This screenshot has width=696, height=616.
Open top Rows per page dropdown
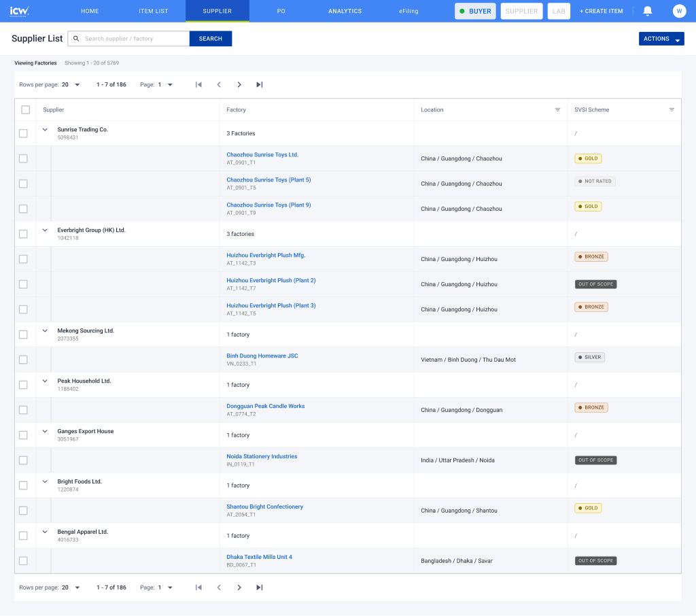point(71,85)
